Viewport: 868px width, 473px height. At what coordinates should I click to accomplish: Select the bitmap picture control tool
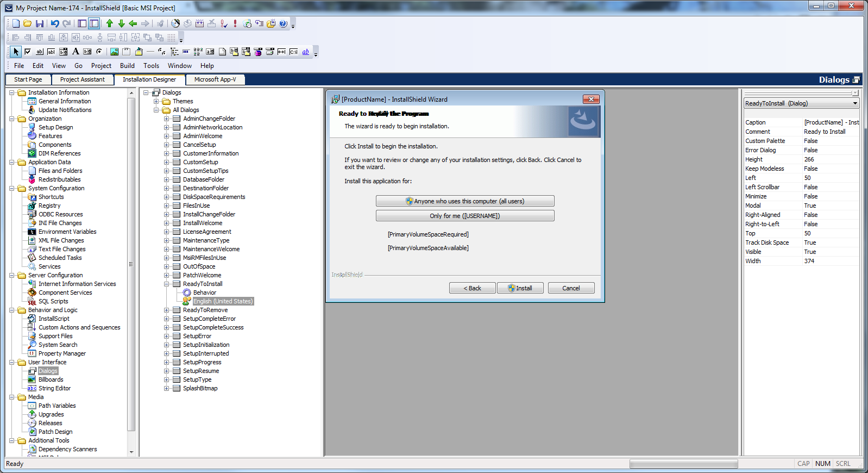[114, 52]
